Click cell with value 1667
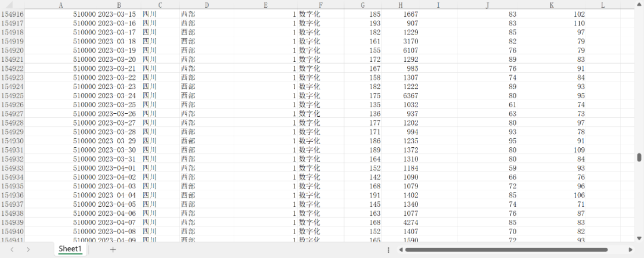 (x=401, y=14)
